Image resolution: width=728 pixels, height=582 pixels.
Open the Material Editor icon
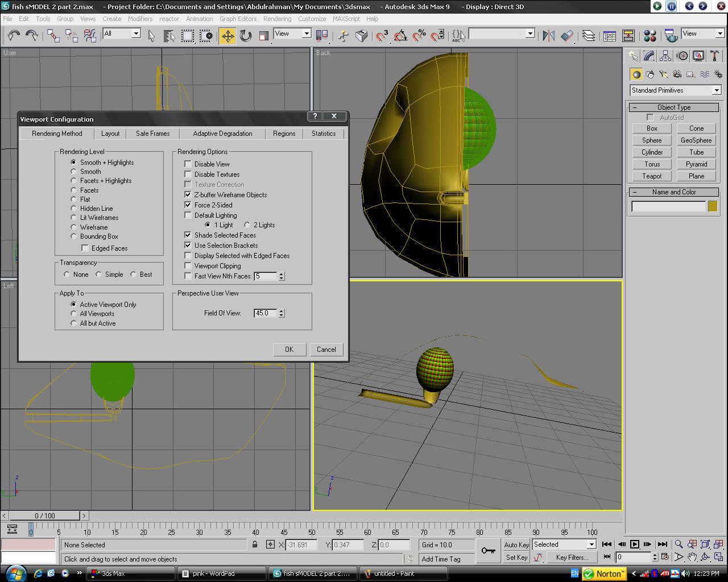[650, 36]
